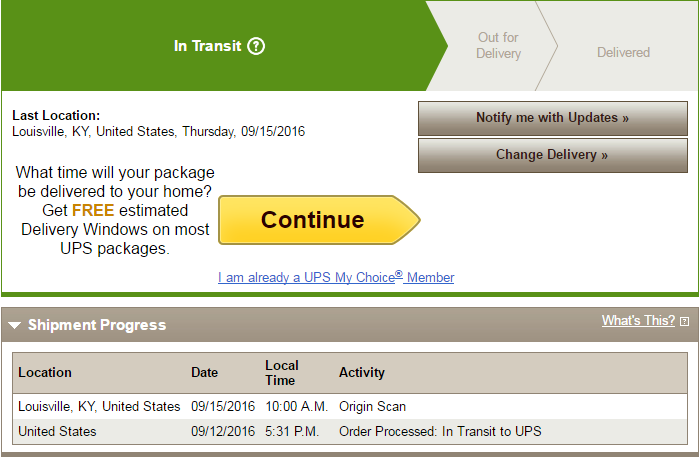Click the Shipment Progress heading text
This screenshot has height=458, width=699.
pos(97,325)
